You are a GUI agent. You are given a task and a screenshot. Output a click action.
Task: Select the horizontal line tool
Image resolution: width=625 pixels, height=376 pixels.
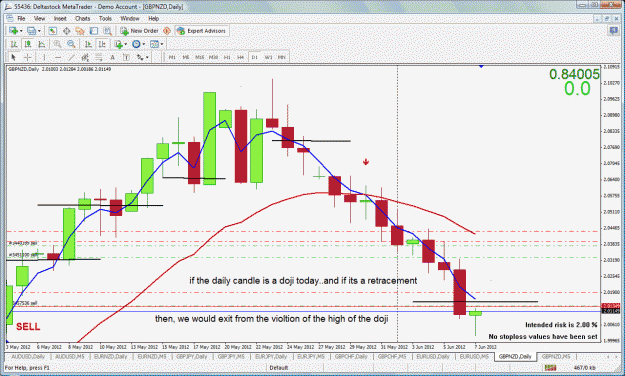(x=58, y=57)
